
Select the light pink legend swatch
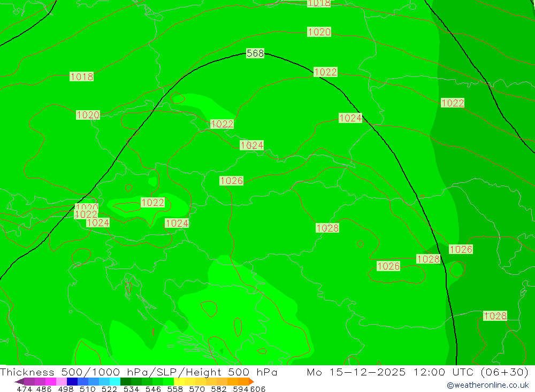coord(62,381)
